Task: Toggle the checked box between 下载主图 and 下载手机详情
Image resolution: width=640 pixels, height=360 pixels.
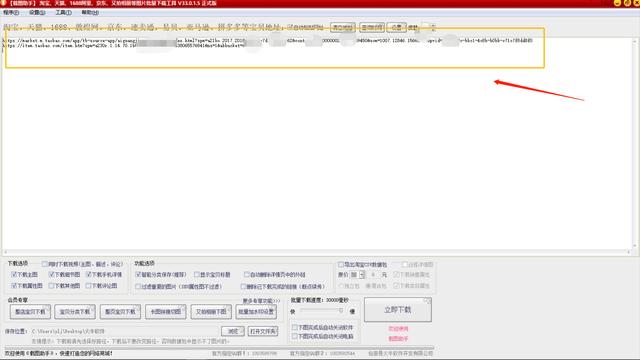Action: pyautogui.click(x=51, y=274)
